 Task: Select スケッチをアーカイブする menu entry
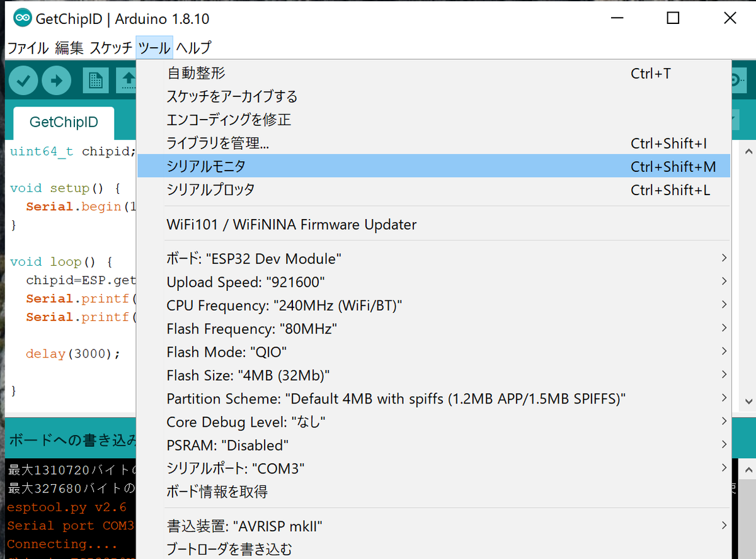(433, 96)
